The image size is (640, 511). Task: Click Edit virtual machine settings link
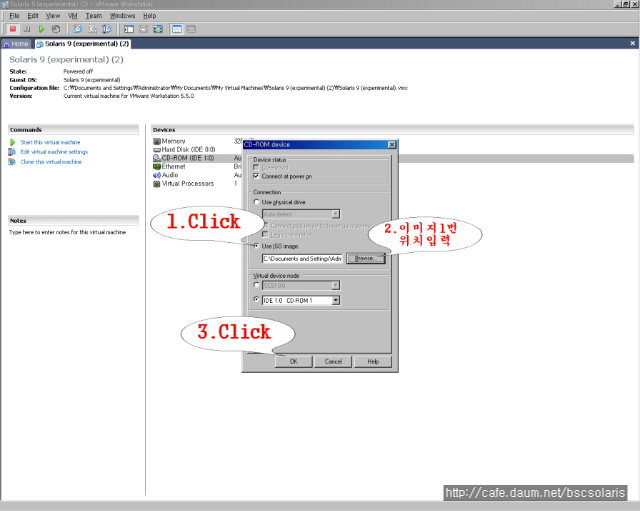pos(54,152)
